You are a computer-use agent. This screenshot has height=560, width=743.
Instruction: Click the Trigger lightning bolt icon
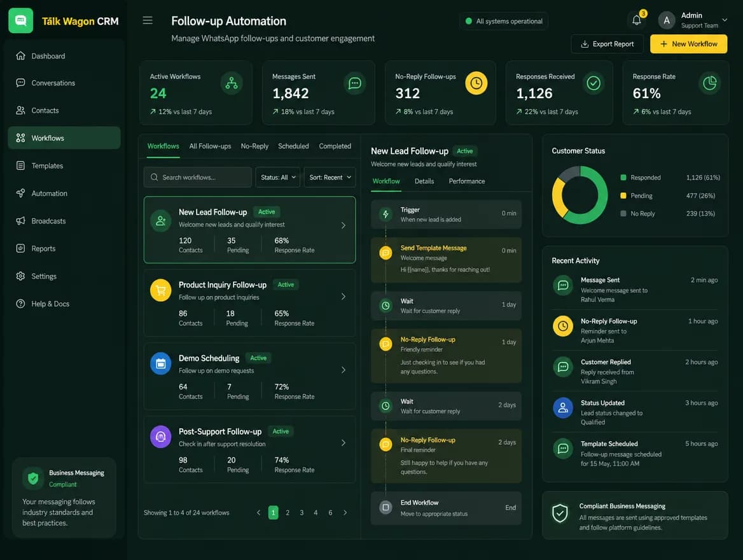coord(385,214)
